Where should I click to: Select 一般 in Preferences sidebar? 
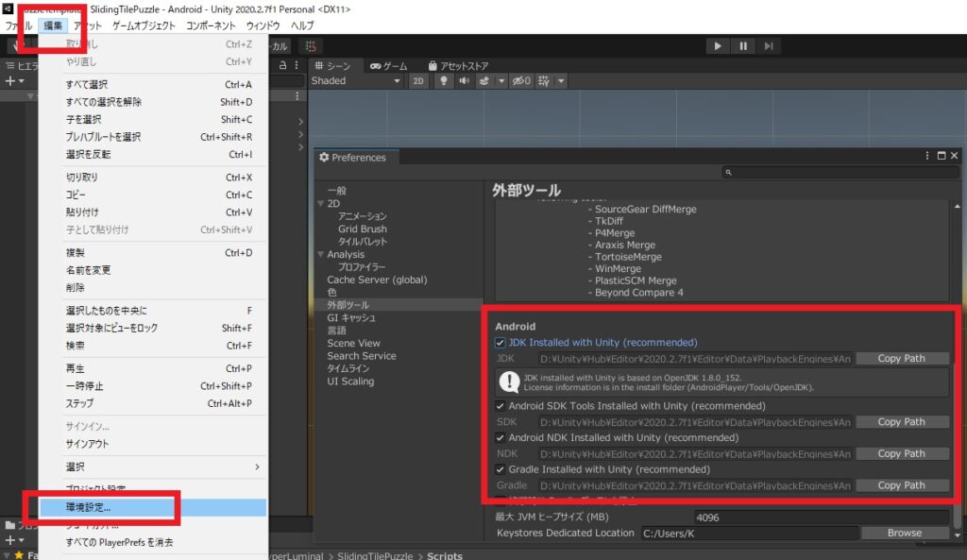click(x=337, y=191)
